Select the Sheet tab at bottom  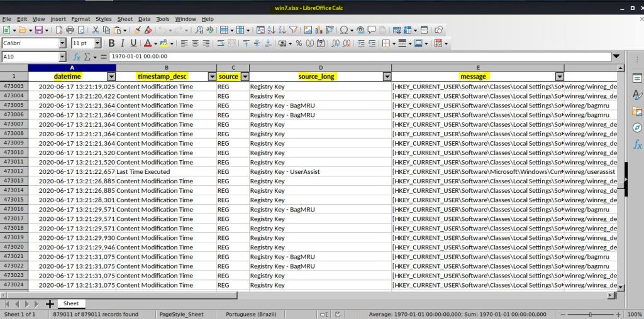(70, 303)
